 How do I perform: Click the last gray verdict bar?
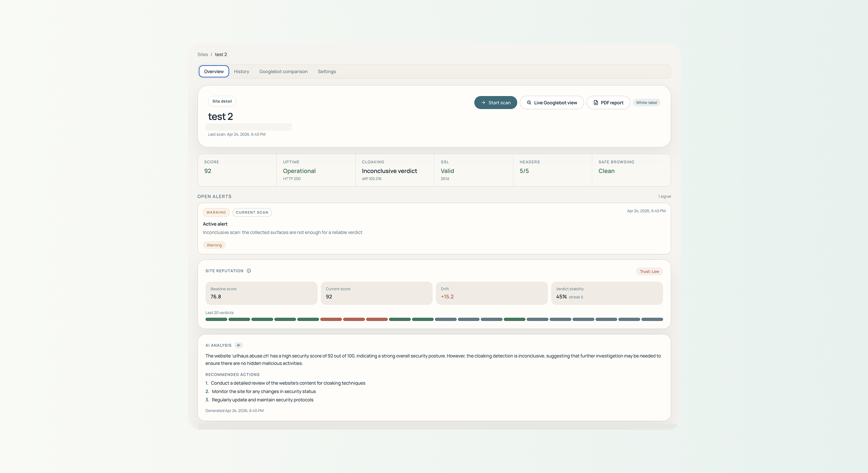click(x=652, y=319)
